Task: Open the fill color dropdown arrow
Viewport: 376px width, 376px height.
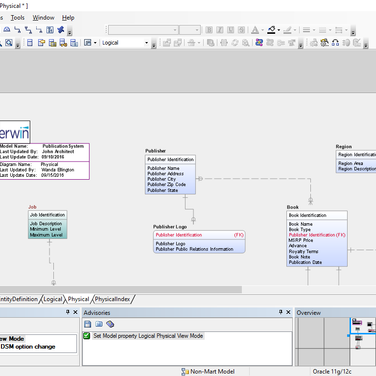Action: pos(279,30)
